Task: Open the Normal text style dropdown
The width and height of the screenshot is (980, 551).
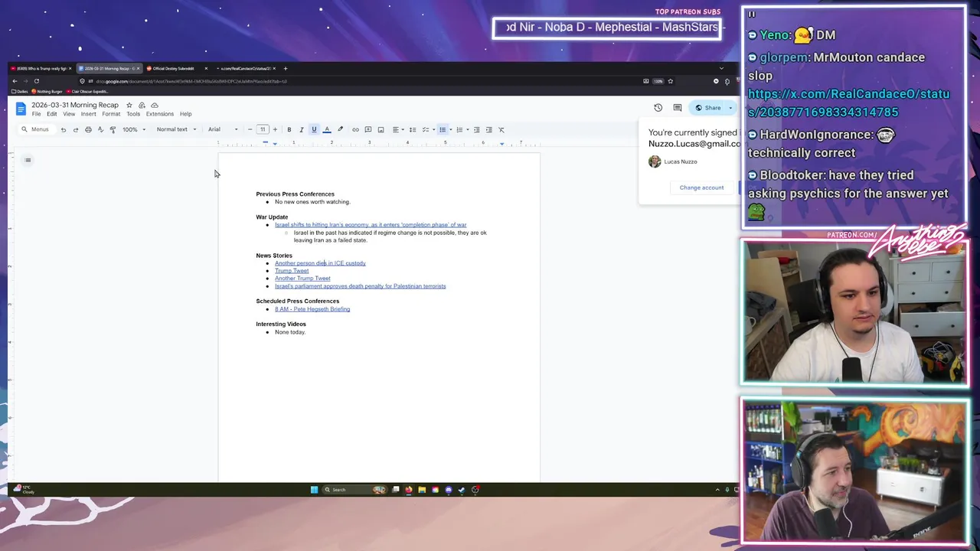Action: [x=176, y=129]
